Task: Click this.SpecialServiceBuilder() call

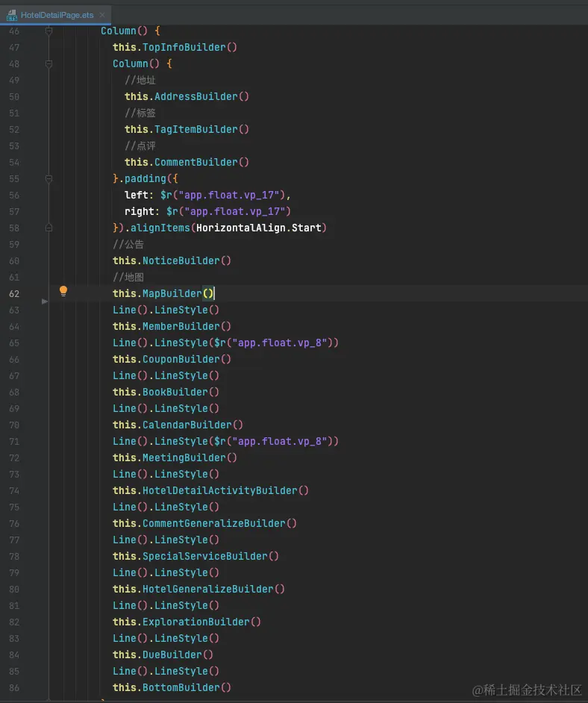Action: (x=196, y=556)
